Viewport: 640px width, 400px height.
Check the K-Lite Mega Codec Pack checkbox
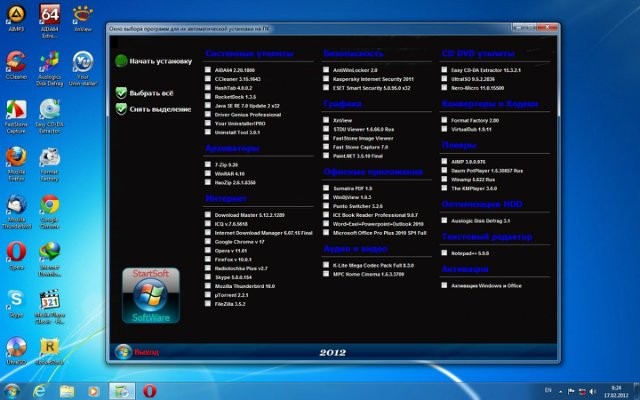(x=326, y=265)
